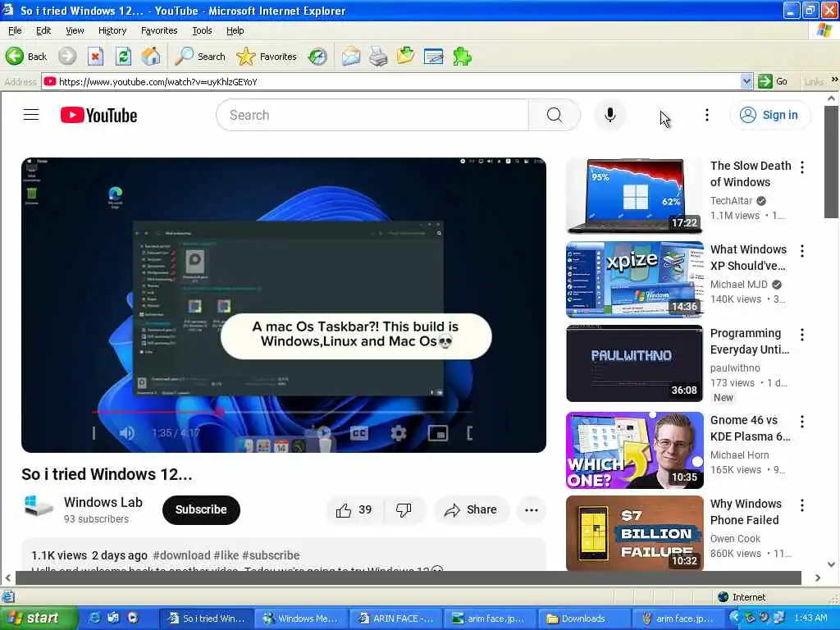
Task: Click the horizontal scrollbar at page bottom
Action: tap(409, 577)
